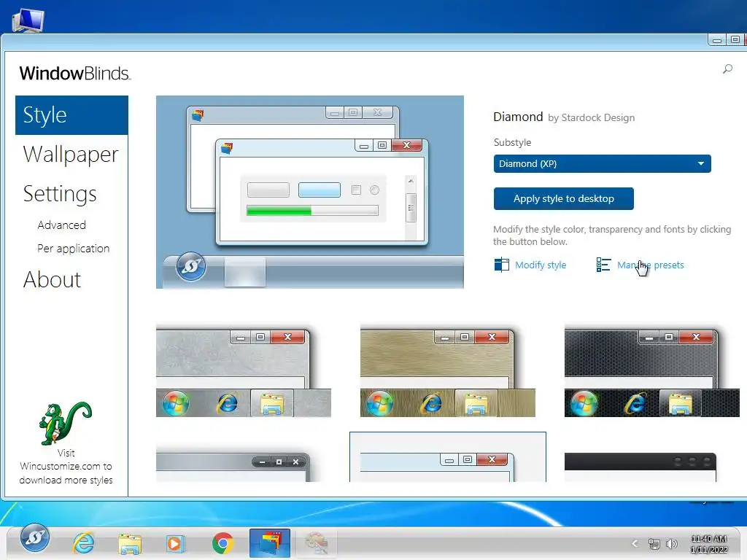Click the taskbar Start orb button
The image size is (747, 560).
(34, 537)
